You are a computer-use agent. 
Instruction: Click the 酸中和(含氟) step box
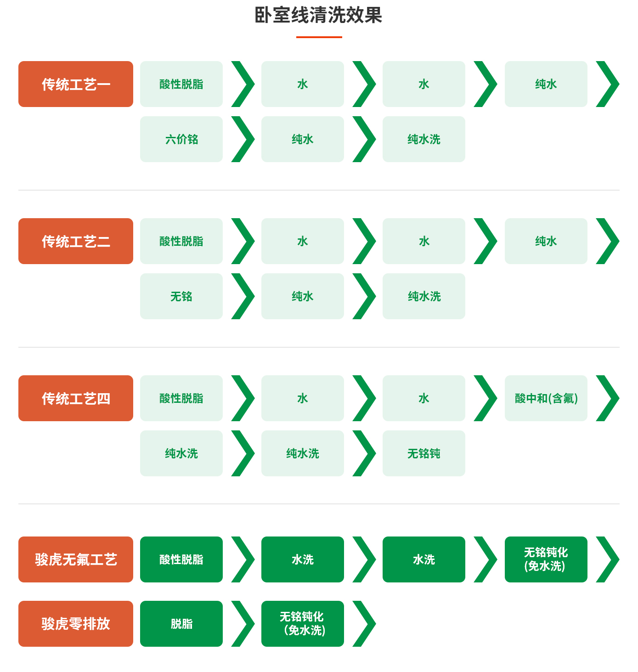pyautogui.click(x=546, y=398)
